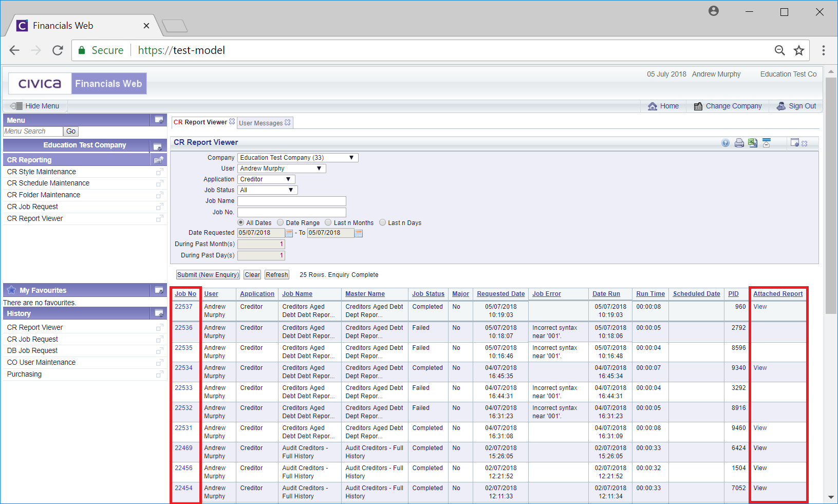Go to Home
Image resolution: width=838 pixels, height=504 pixels.
pyautogui.click(x=663, y=106)
